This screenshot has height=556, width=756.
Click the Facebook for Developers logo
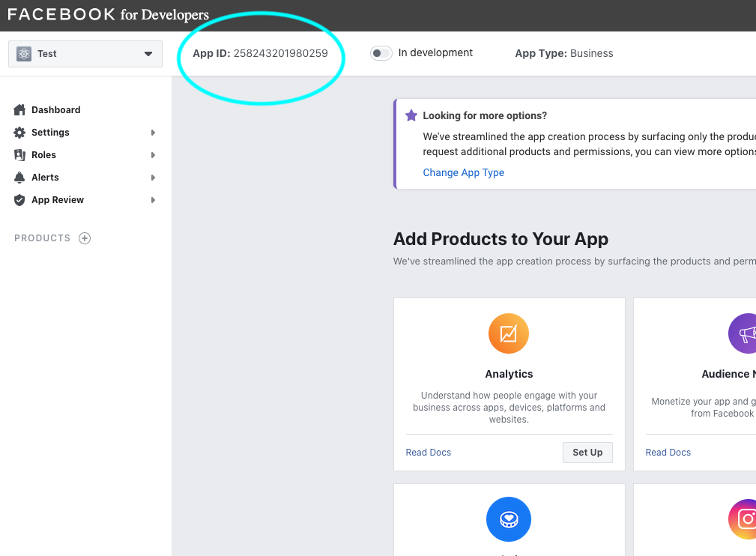click(109, 14)
